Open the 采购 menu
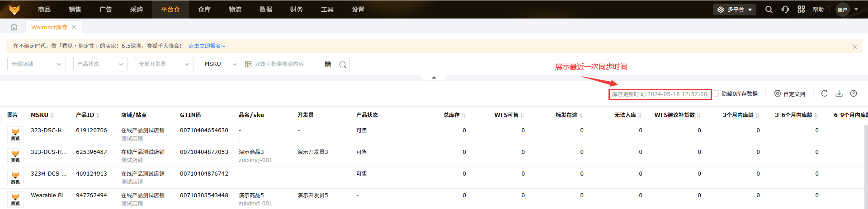868x209 pixels. click(137, 9)
